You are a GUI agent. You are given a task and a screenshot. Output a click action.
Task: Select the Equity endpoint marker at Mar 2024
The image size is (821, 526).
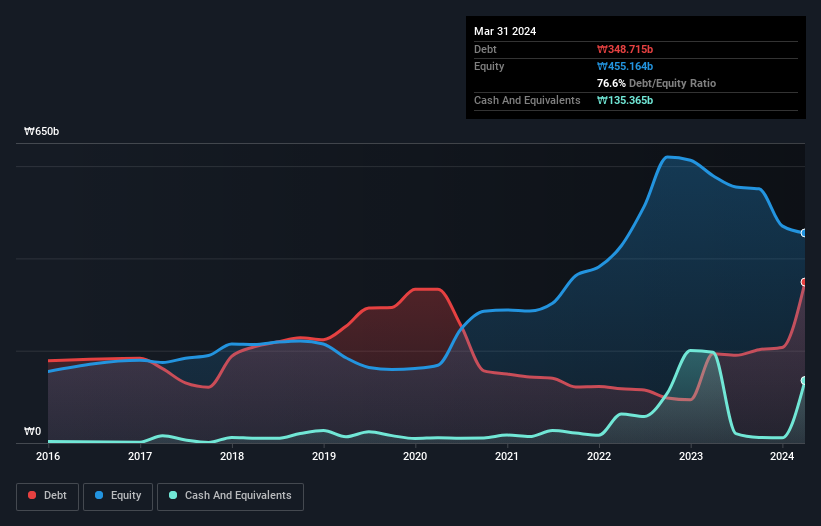coord(804,233)
